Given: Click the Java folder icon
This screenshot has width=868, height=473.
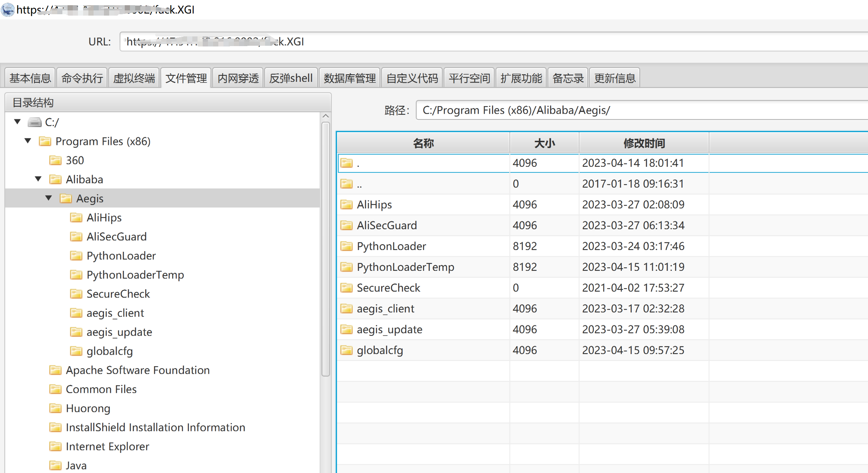Looking at the screenshot, I should [x=55, y=465].
